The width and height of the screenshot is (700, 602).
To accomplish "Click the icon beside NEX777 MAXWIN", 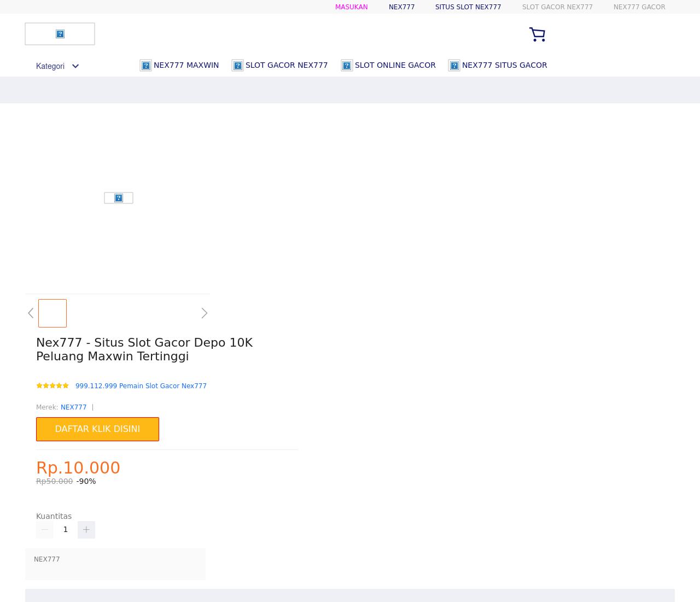I will (145, 66).
